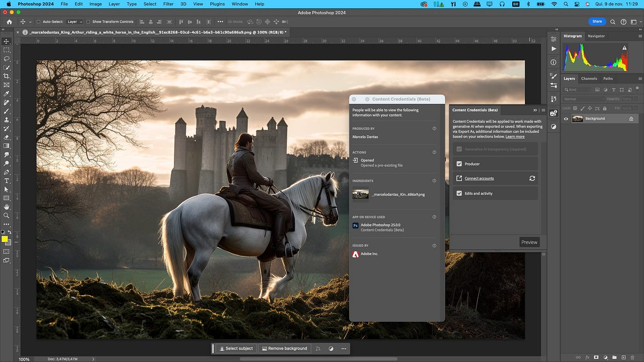Select the Hand tool
Image resolution: width=644 pixels, height=362 pixels.
click(x=6, y=207)
